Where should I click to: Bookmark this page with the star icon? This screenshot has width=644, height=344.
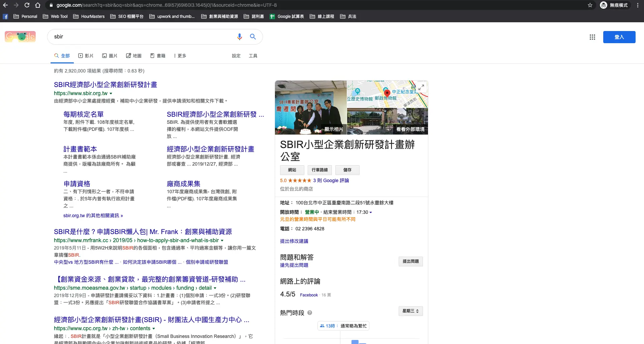590,5
